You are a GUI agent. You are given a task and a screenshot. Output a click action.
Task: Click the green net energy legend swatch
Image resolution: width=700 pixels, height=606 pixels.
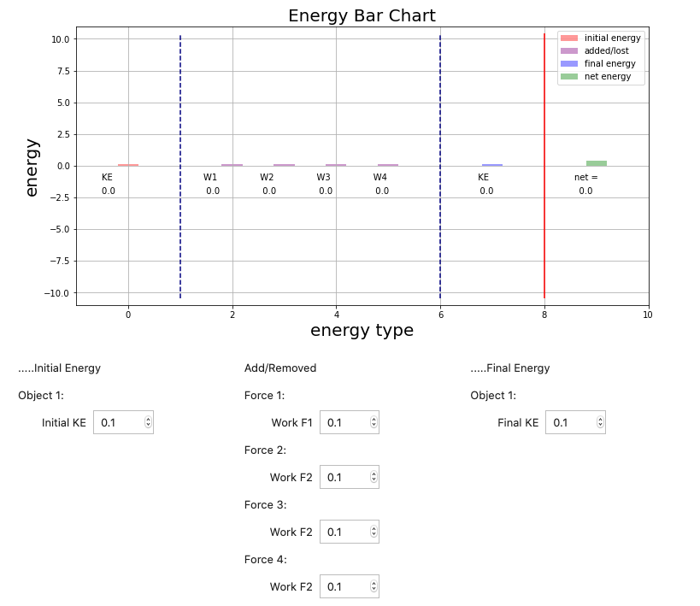(568, 77)
